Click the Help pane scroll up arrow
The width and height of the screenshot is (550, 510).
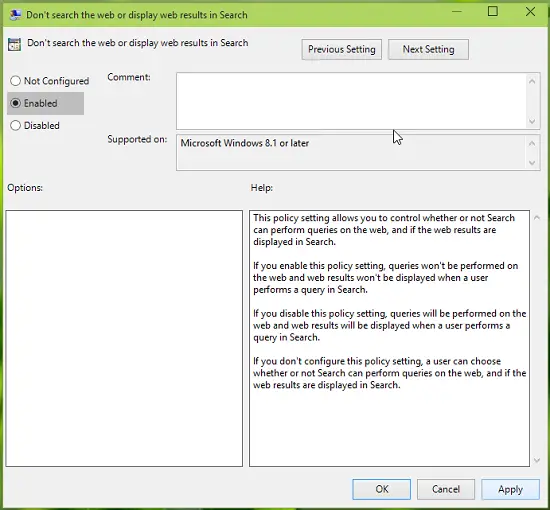pyautogui.click(x=537, y=218)
